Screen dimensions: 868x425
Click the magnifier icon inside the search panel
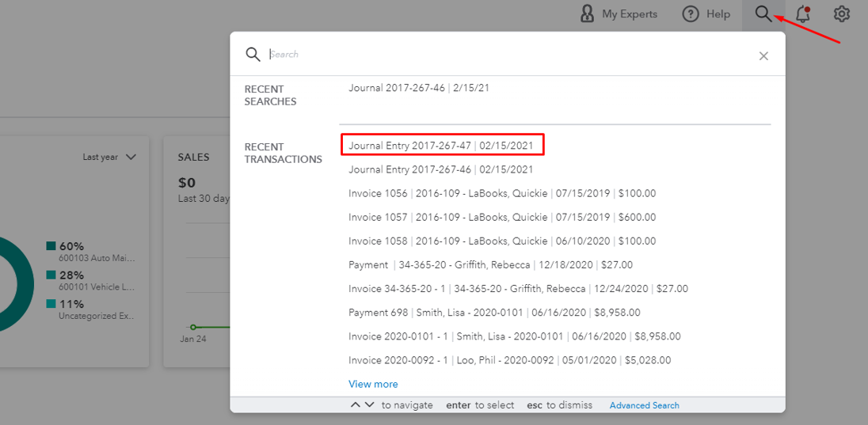[x=253, y=55]
